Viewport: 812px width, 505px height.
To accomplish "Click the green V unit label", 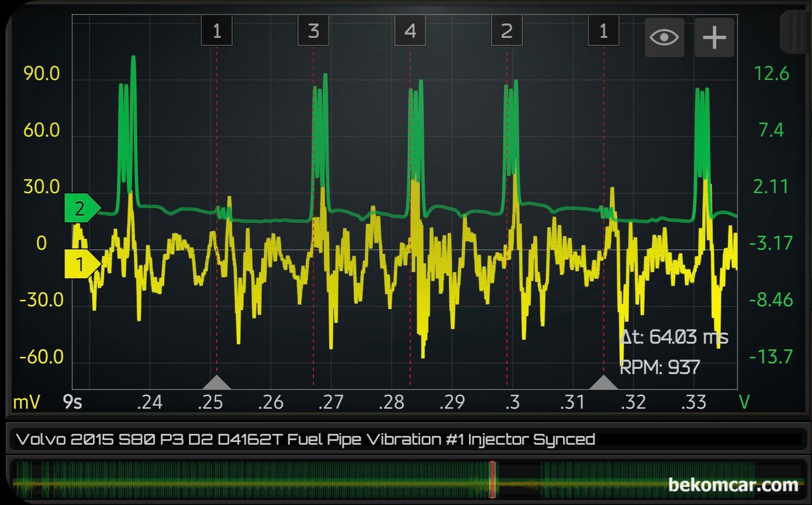I will tap(744, 402).
